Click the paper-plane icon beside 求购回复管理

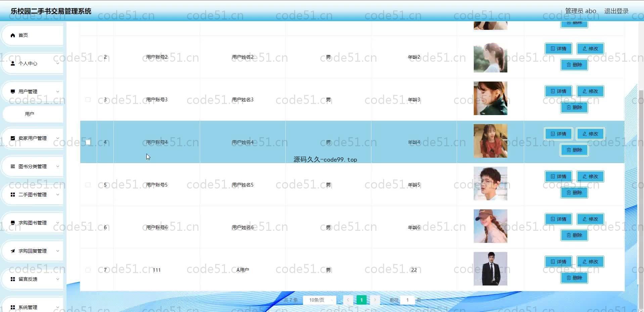pos(13,251)
